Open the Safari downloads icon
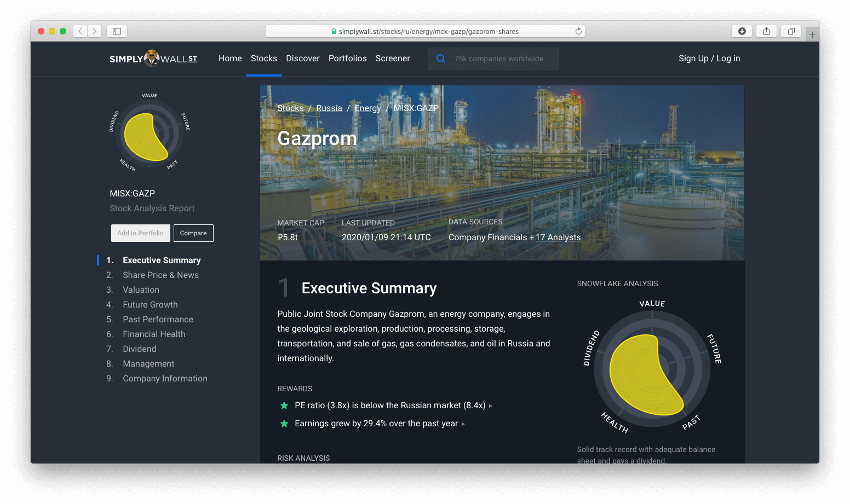This screenshot has width=850, height=504. point(742,31)
